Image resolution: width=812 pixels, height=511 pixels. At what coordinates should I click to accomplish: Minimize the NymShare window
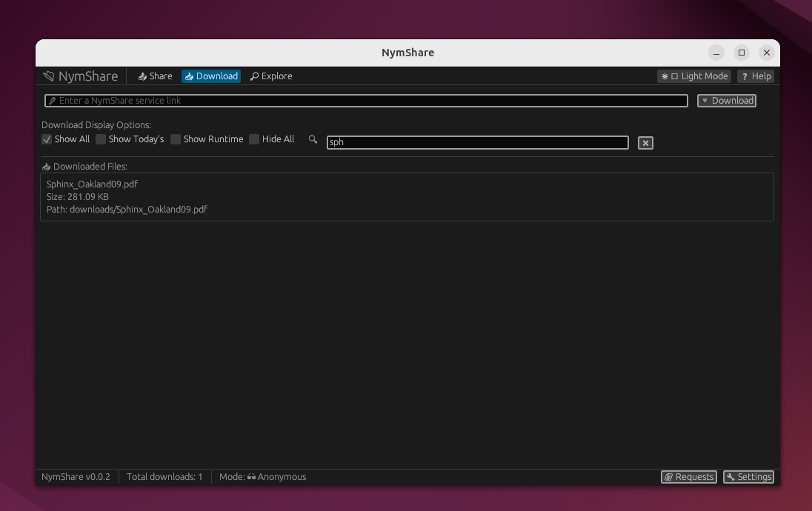(x=716, y=53)
